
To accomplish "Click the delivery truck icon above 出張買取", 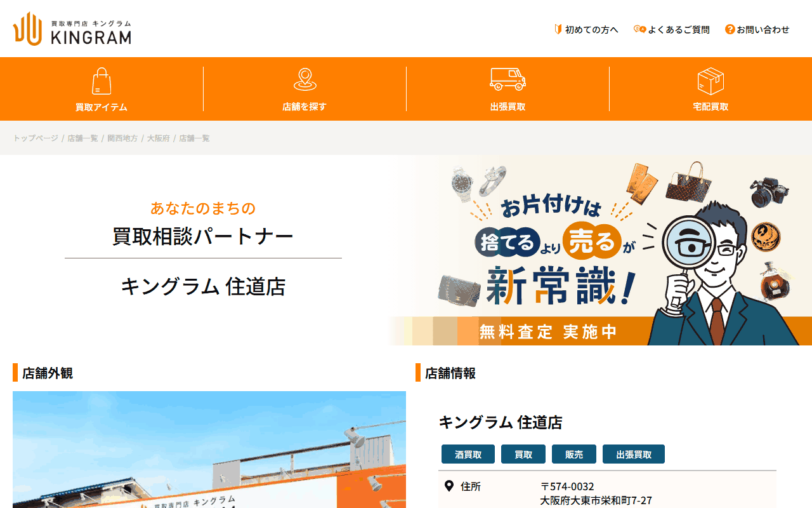I will coord(507,79).
